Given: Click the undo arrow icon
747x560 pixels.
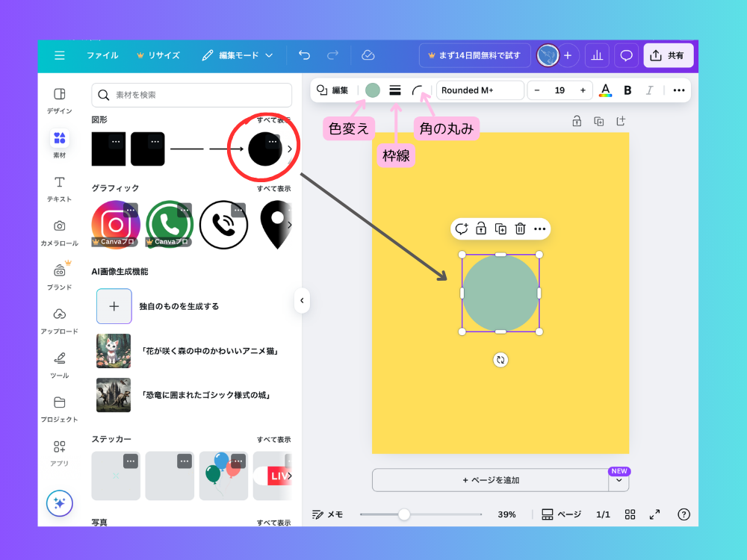Looking at the screenshot, I should pyautogui.click(x=304, y=55).
